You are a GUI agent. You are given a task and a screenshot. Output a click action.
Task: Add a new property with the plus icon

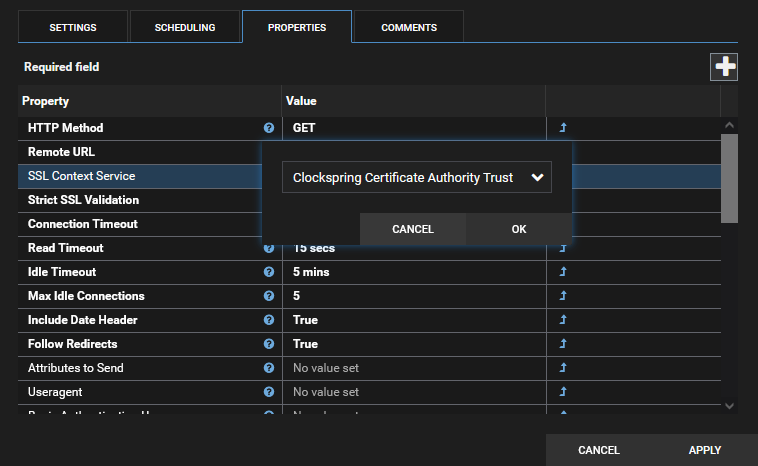pos(724,67)
